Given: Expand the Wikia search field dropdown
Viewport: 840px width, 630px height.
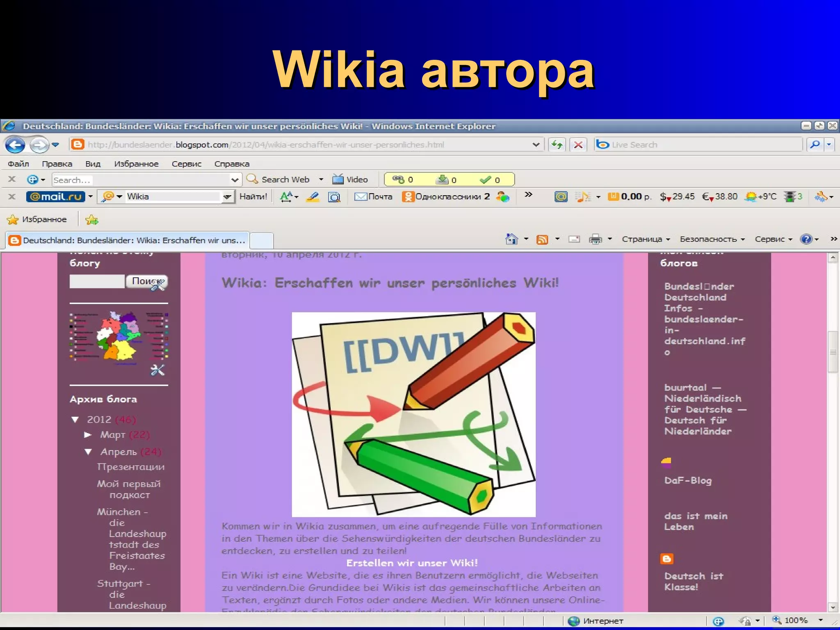Looking at the screenshot, I should click(227, 197).
